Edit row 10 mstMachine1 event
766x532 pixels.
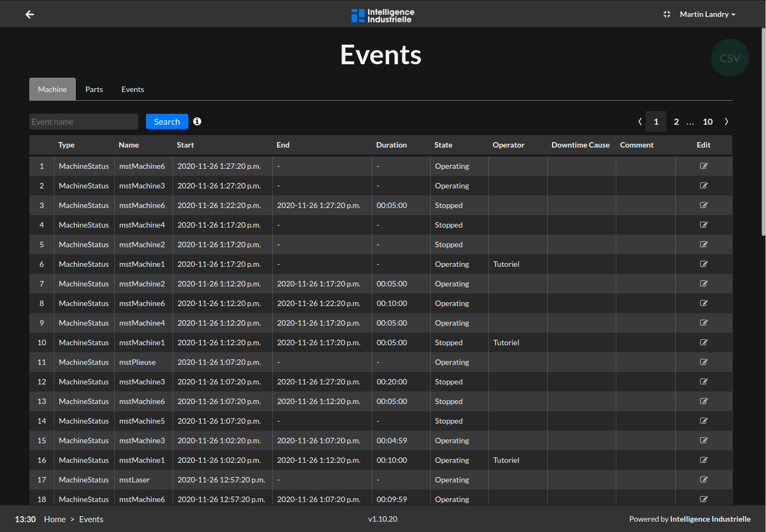(x=703, y=343)
